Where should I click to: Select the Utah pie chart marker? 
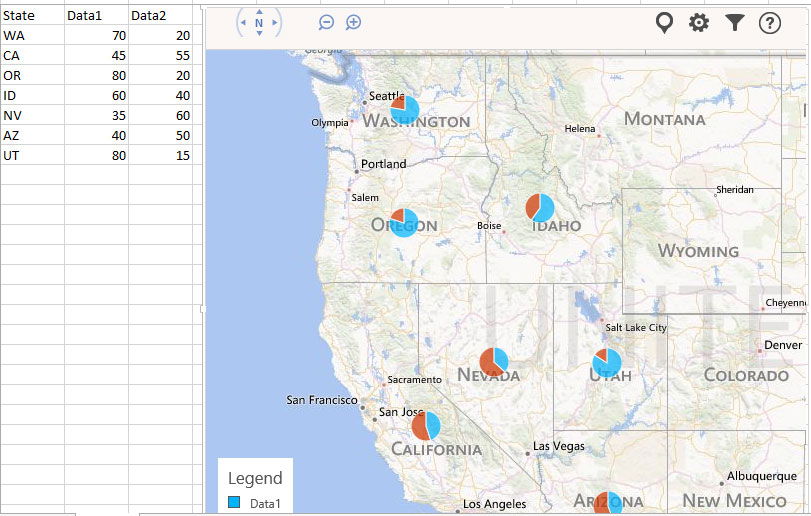[x=607, y=362]
